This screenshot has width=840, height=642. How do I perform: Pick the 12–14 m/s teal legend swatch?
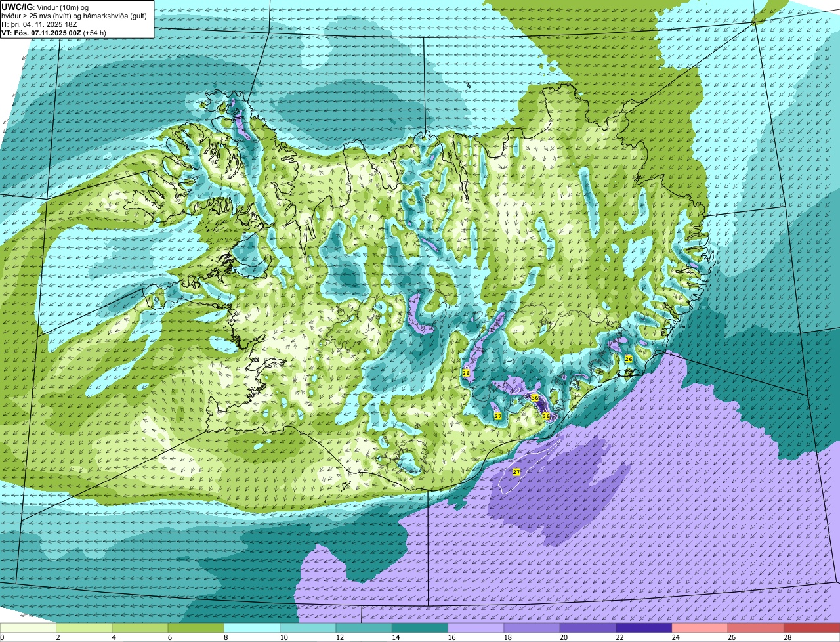click(x=364, y=628)
